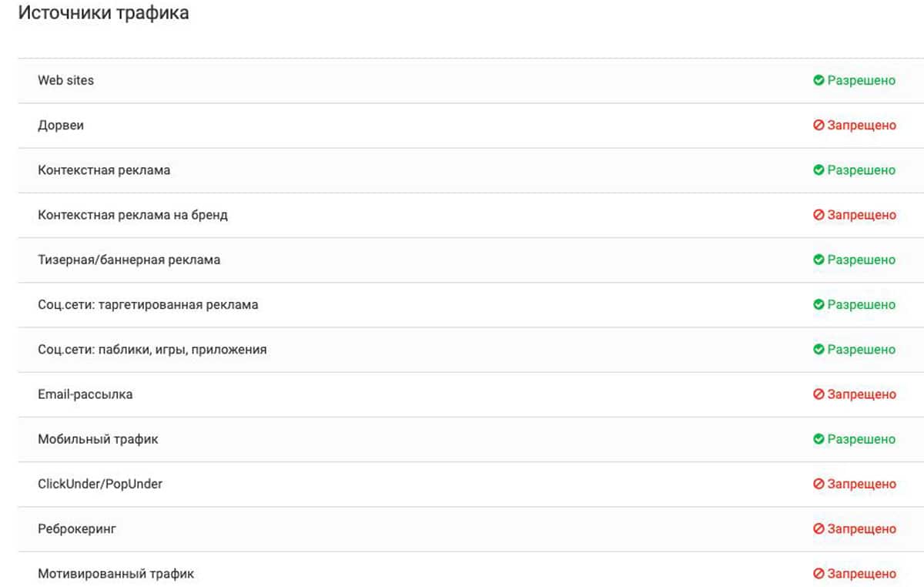924x587 pixels.
Task: Click check icon for Соц.сети: таргетированная реклама
Action: [819, 304]
